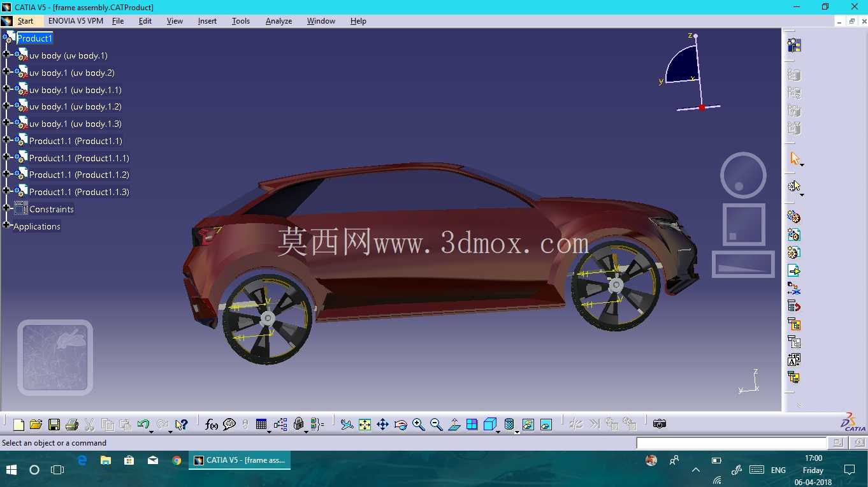Expand the uv body.1 (uv body.2) node

pos(6,72)
